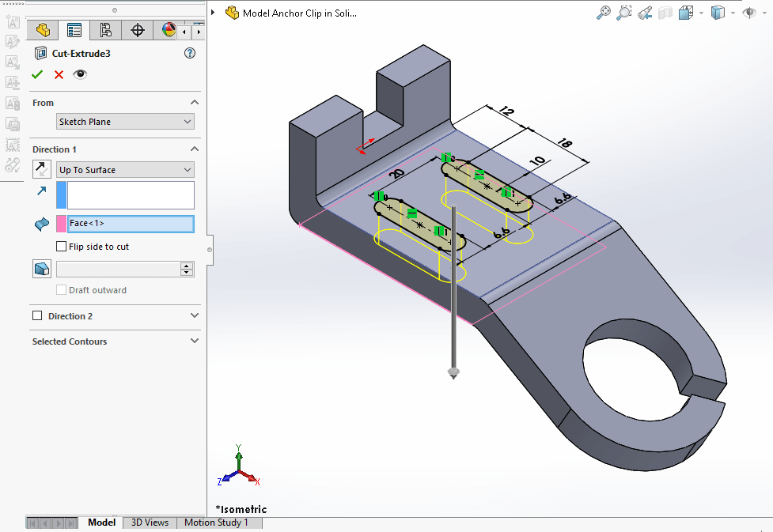Image resolution: width=773 pixels, height=532 pixels.
Task: Toggle the preview eye in Cut-Extrude3 header
Action: coord(79,74)
